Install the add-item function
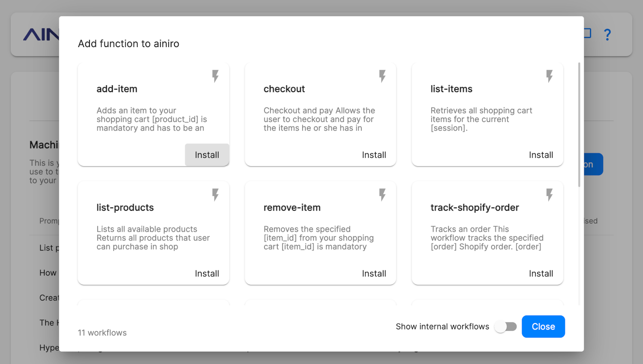Image resolution: width=643 pixels, height=364 pixels. click(207, 155)
